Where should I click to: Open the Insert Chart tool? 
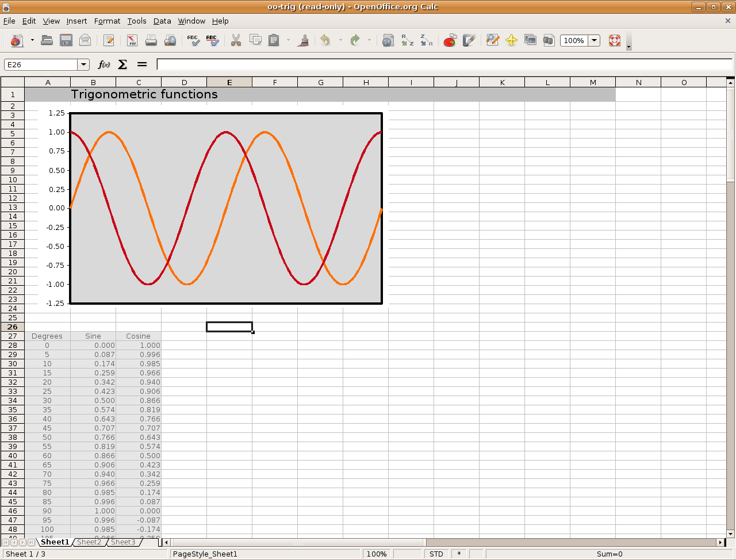coord(450,40)
